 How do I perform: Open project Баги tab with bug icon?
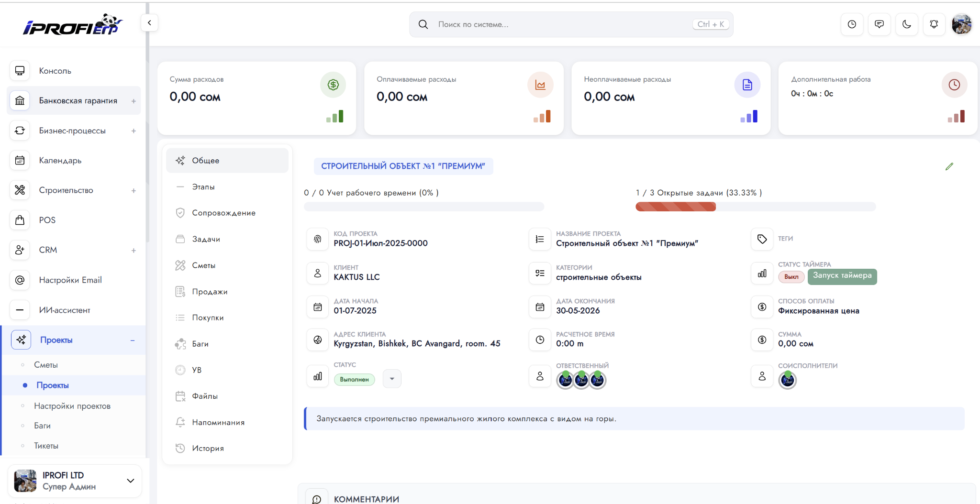[x=227, y=344]
